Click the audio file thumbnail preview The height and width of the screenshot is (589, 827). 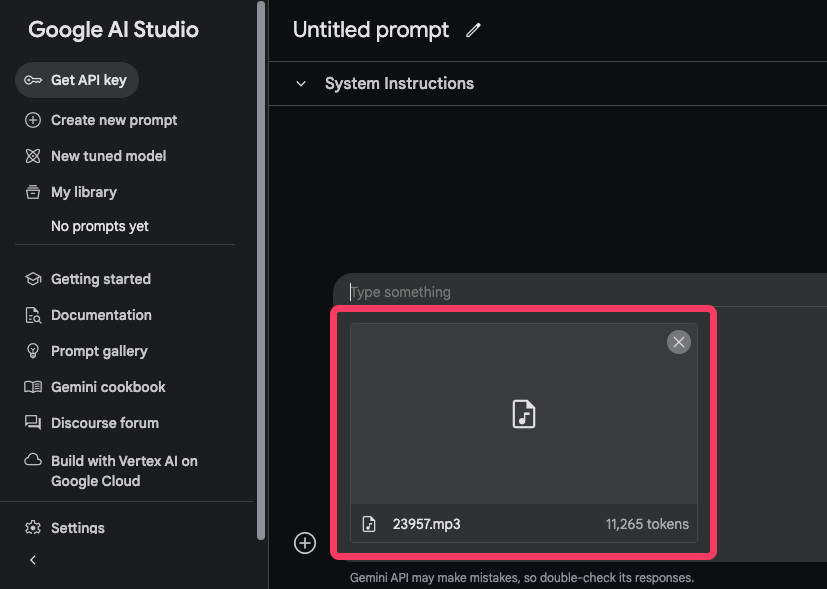tap(523, 414)
